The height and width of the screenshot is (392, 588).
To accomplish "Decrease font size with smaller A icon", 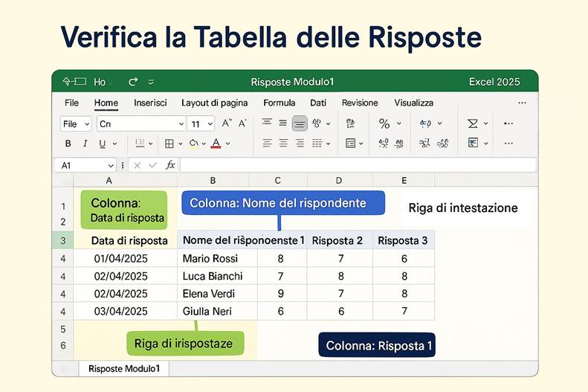I will click(242, 123).
